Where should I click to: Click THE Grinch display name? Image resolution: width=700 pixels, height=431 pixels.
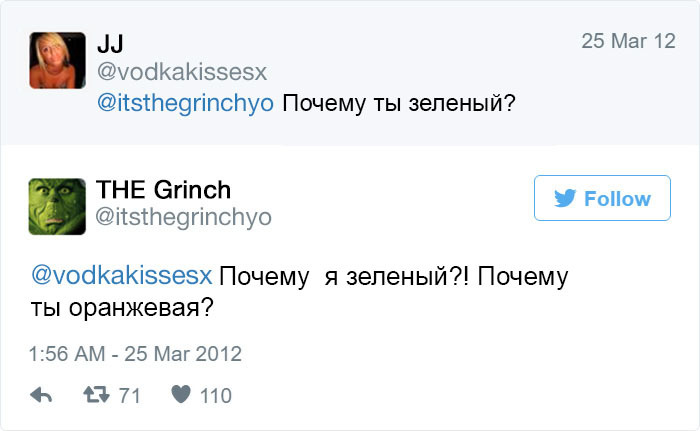pyautogui.click(x=163, y=189)
